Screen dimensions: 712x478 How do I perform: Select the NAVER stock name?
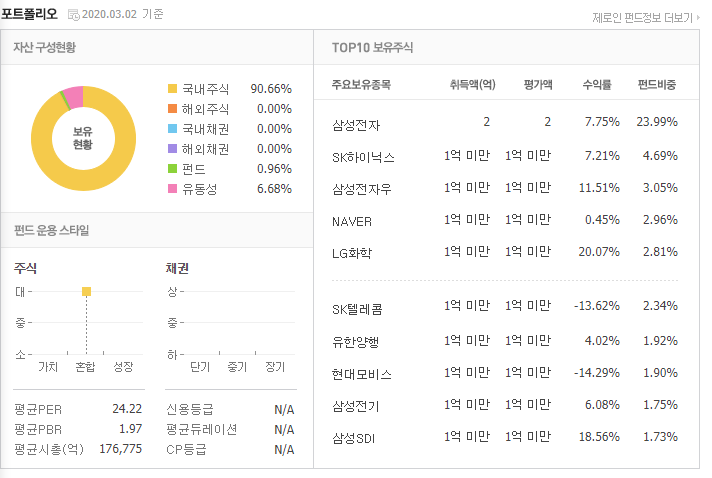point(352,222)
